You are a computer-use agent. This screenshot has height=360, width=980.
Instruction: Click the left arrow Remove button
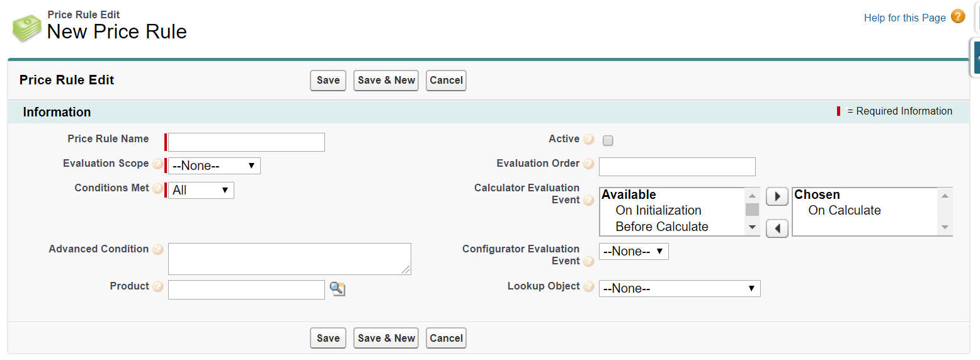click(x=777, y=228)
